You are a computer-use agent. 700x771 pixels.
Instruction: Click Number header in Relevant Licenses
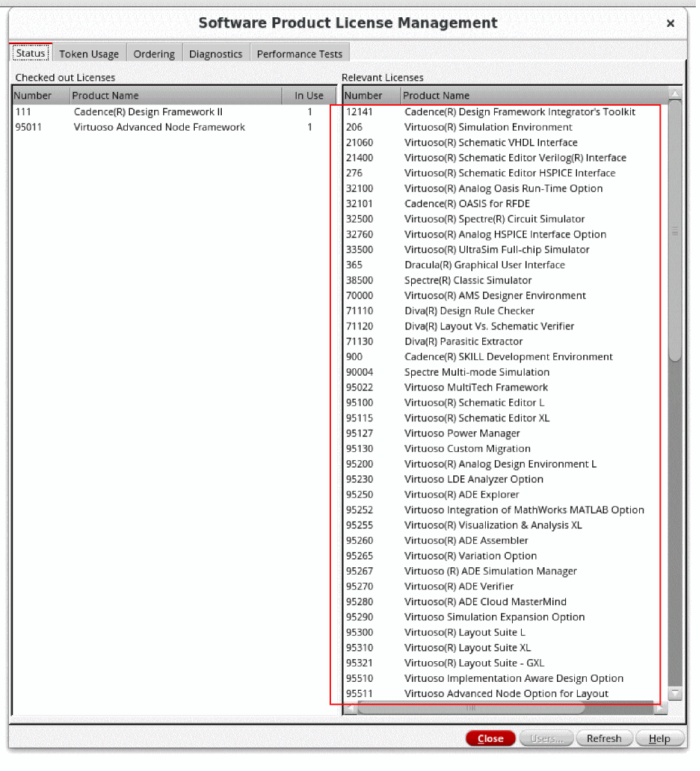click(x=373, y=97)
